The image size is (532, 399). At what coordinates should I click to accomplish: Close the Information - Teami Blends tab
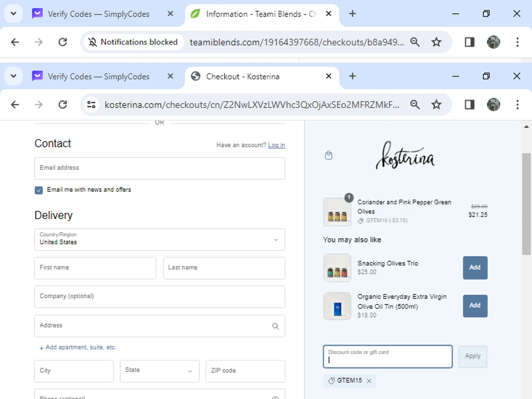[x=329, y=14]
